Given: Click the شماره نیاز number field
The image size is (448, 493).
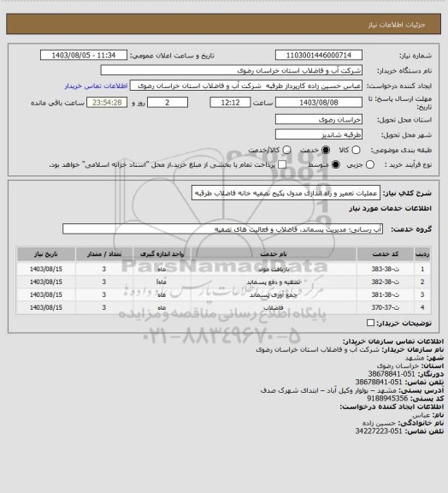Looking at the screenshot, I should click(x=319, y=55).
